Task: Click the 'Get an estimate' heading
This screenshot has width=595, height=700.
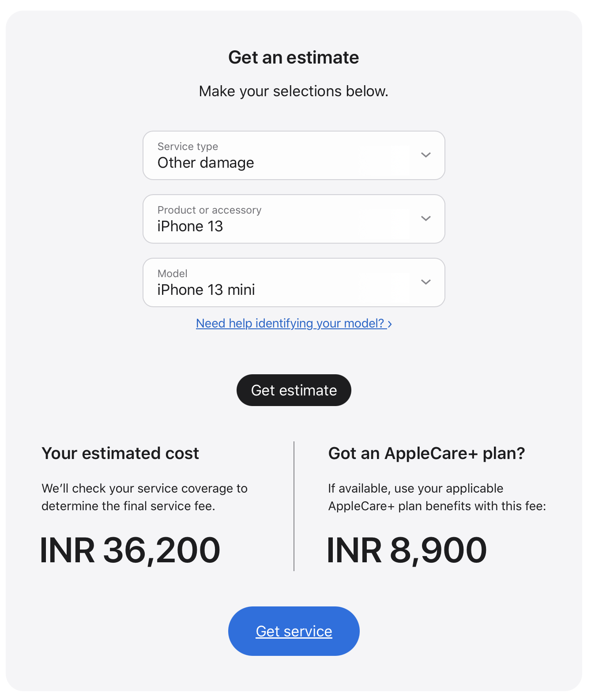Action: point(294,57)
